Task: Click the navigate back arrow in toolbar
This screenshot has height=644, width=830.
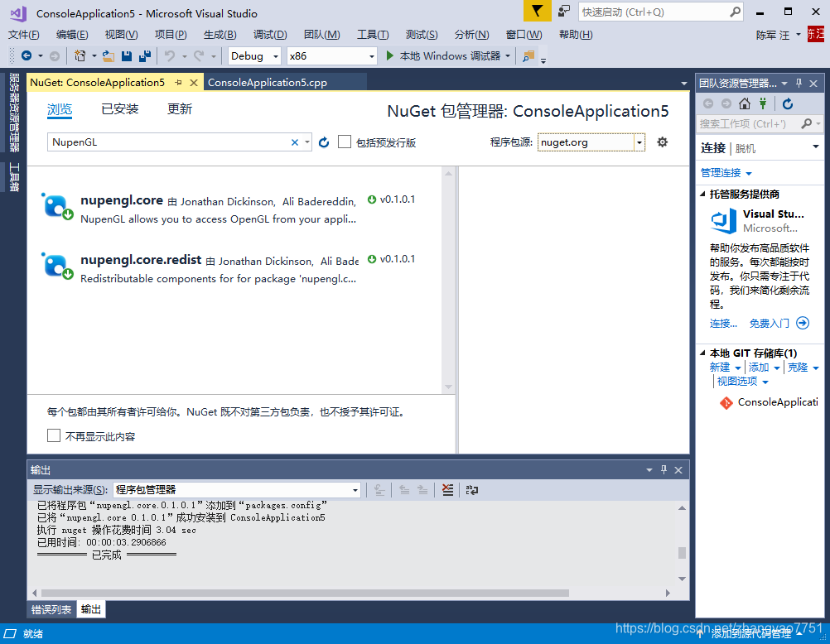Action: [27, 55]
